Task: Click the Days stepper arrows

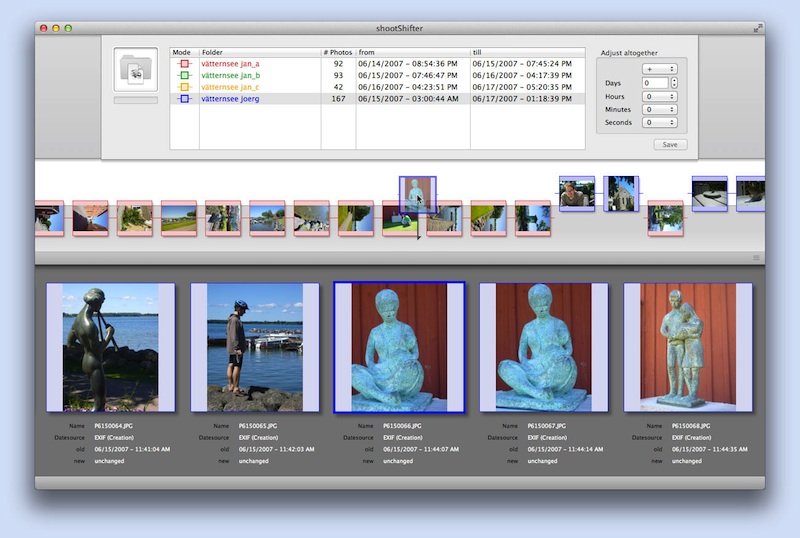Action: [x=674, y=83]
